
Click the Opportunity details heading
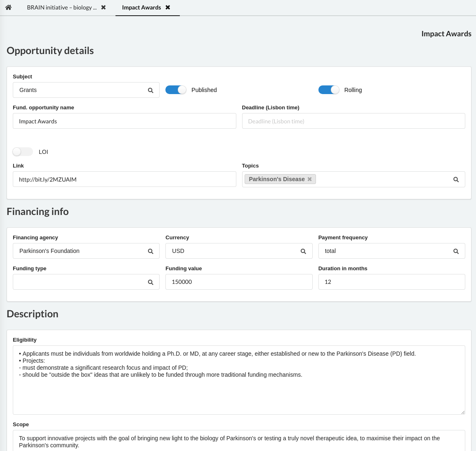[x=50, y=51]
